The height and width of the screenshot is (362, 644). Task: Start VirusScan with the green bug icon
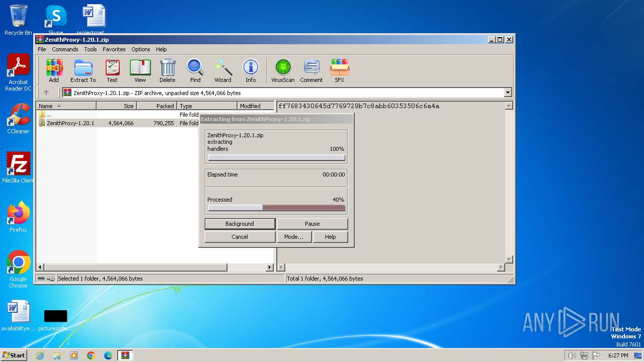tap(283, 70)
